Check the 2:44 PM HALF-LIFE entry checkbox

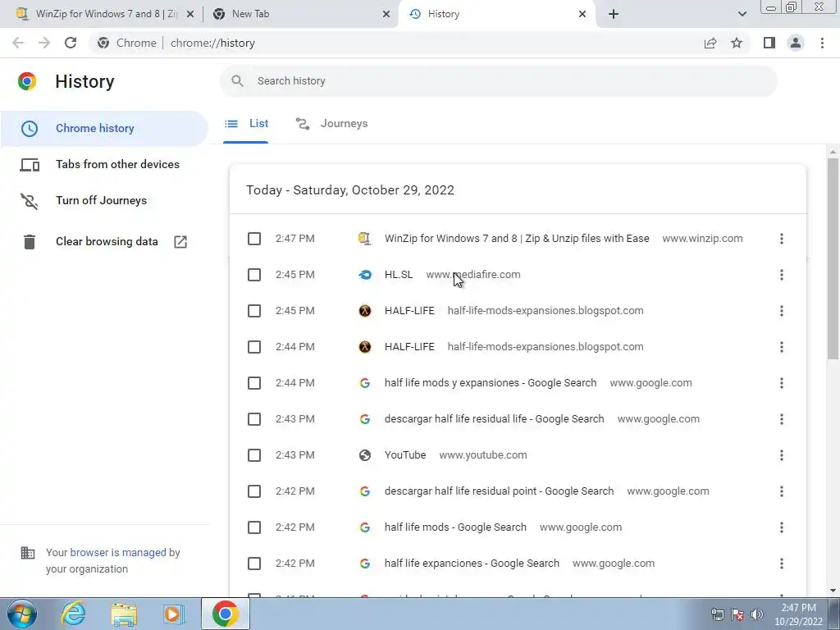[x=254, y=347]
